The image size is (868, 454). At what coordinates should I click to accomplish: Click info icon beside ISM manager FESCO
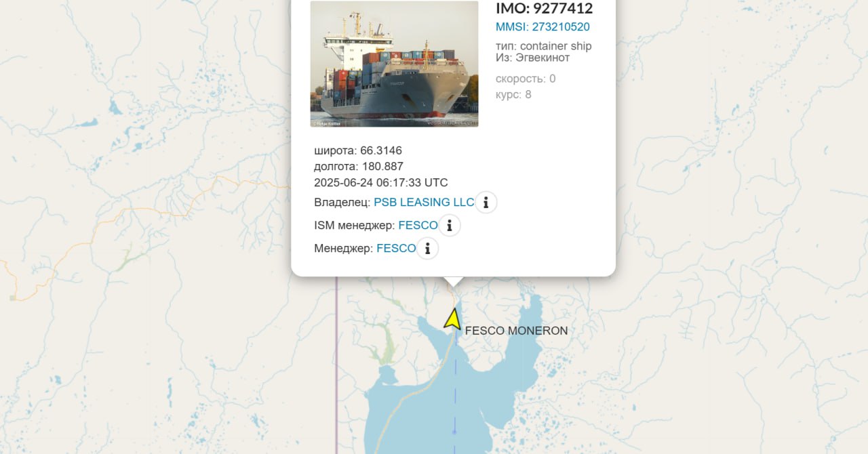coord(450,225)
